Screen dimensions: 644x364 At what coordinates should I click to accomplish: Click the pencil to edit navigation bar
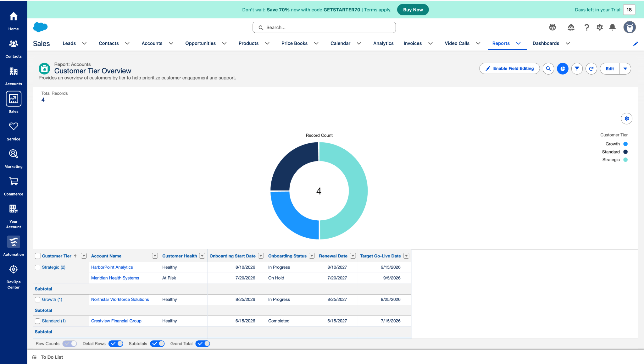636,44
